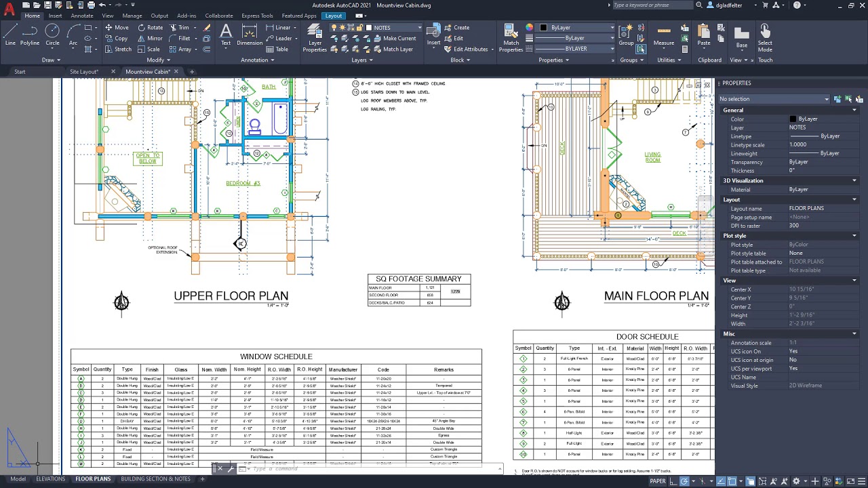Open the No selection dropdown in Properties
Image resolution: width=868 pixels, height=488 pixels.
coord(774,99)
